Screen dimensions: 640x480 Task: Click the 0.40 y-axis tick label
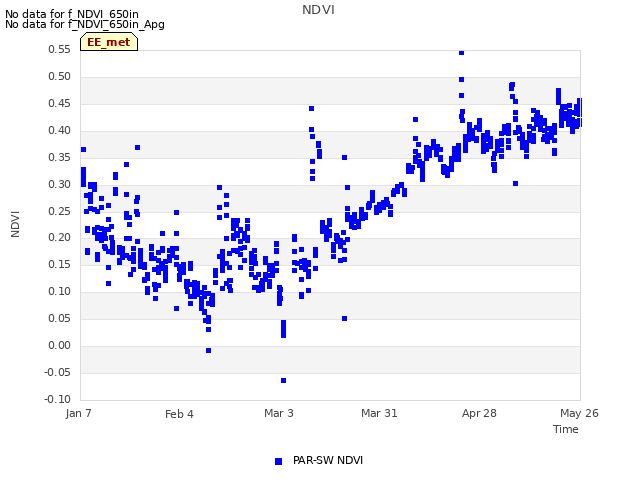point(59,130)
